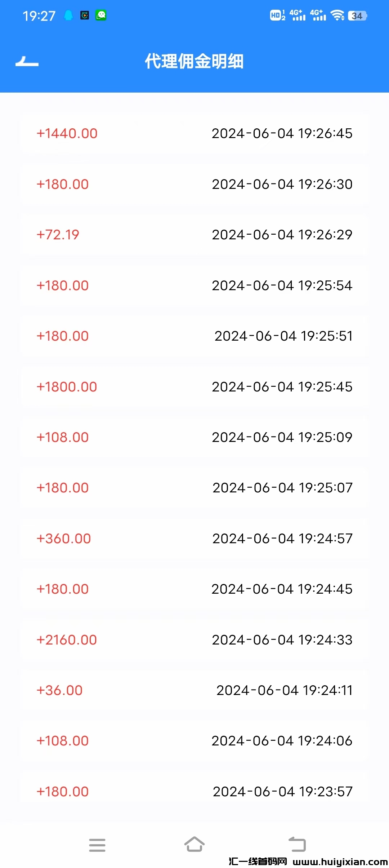
Task: Tap the Wi-Fi status icon
Action: point(337,15)
